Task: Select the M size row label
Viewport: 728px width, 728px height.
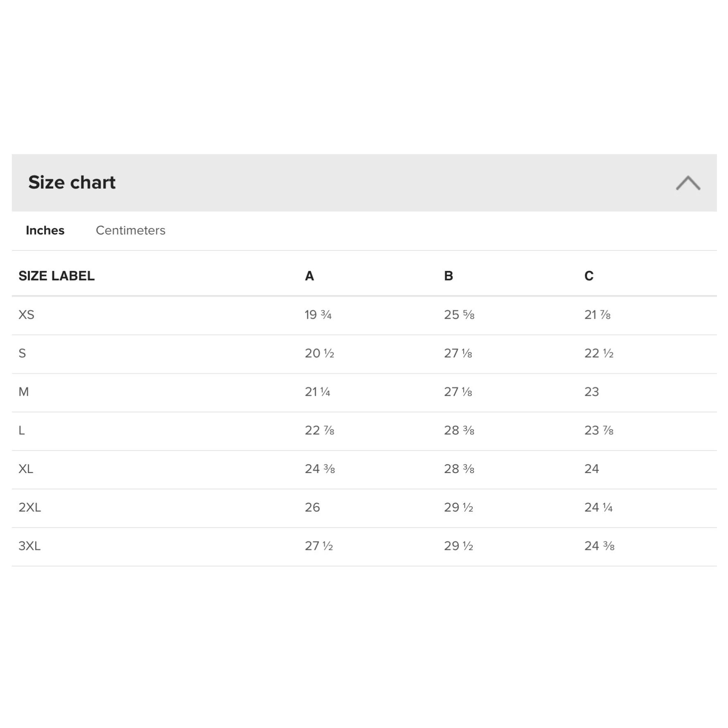Action: pos(24,392)
